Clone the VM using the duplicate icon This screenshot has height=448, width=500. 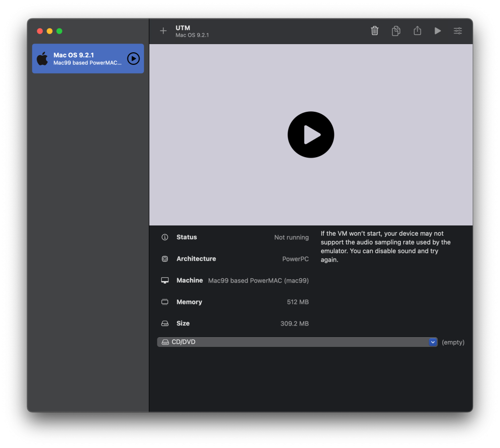(396, 31)
